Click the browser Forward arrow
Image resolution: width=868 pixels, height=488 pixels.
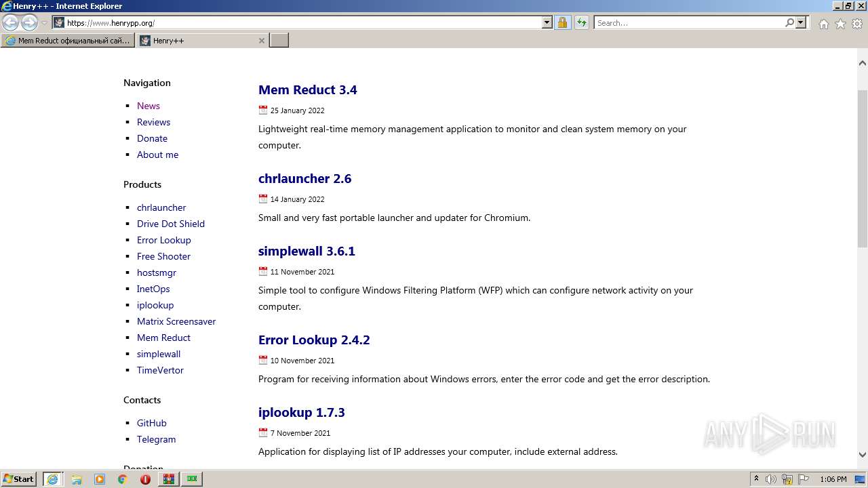click(x=29, y=22)
